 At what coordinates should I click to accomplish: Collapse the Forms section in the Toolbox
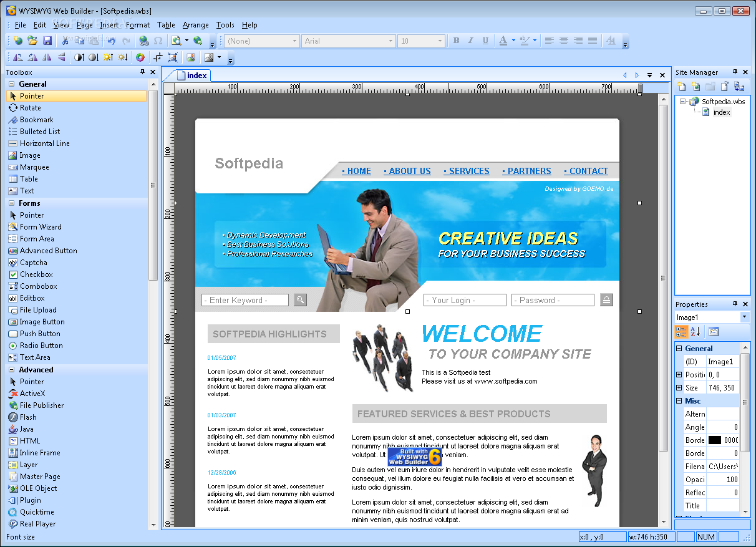[x=12, y=203]
